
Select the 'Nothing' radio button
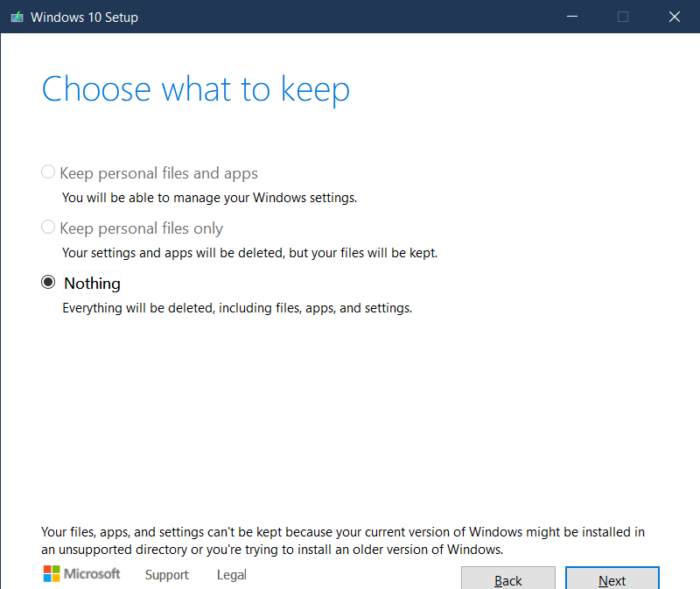pos(49,282)
